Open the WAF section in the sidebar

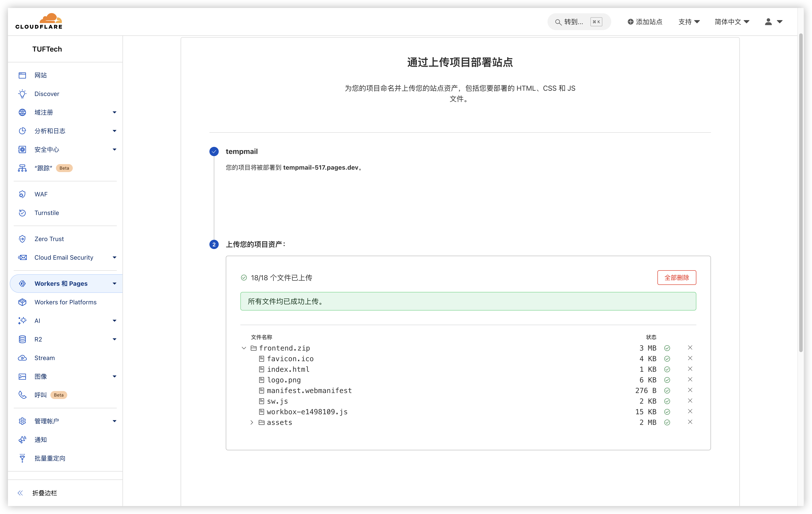click(x=40, y=194)
